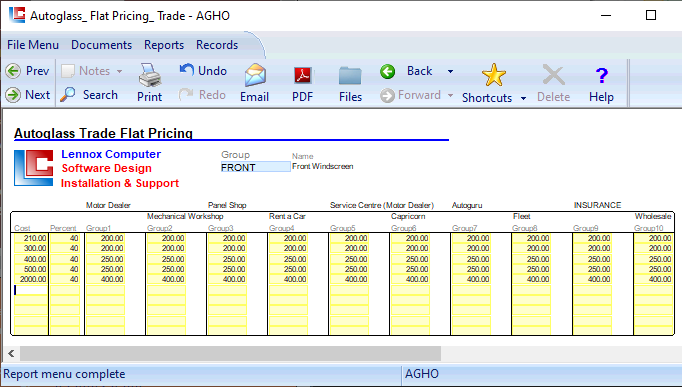Open the Files folder icon
683x387 pixels.
[350, 76]
